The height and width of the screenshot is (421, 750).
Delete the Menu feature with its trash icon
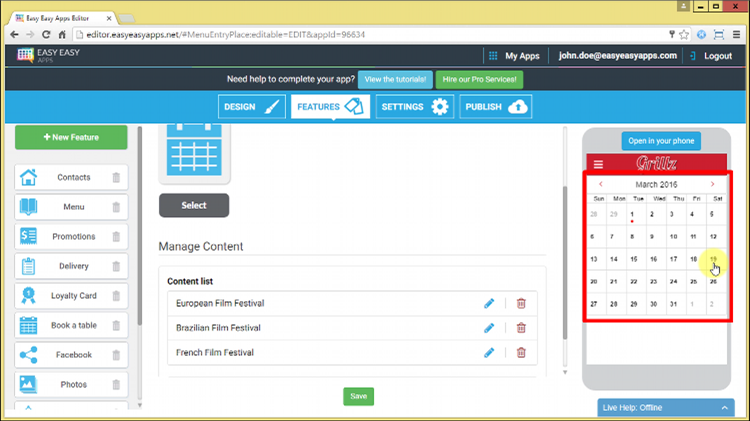[x=116, y=207]
